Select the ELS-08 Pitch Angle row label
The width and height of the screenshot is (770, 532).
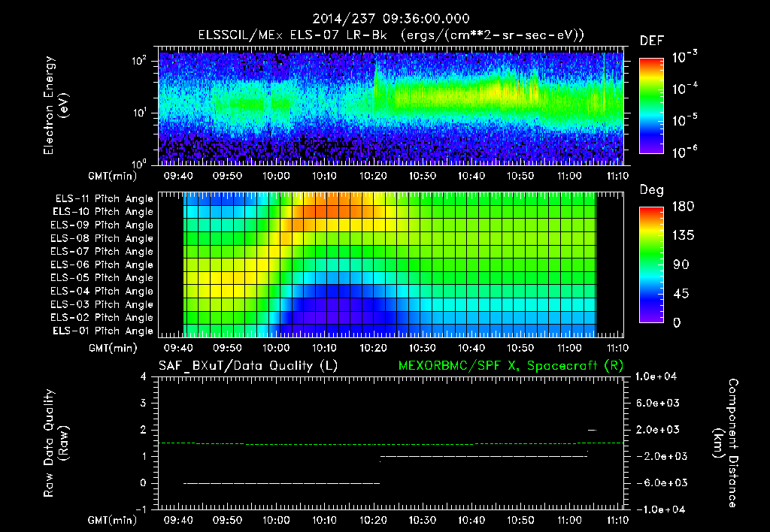click(x=102, y=238)
